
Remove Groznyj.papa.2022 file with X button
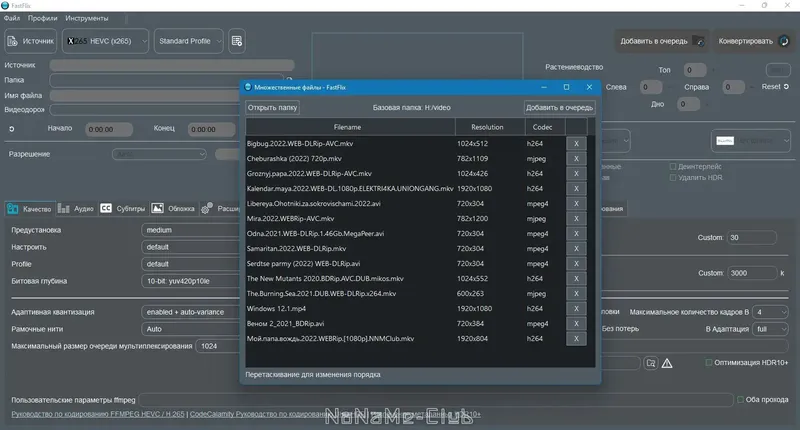point(576,174)
